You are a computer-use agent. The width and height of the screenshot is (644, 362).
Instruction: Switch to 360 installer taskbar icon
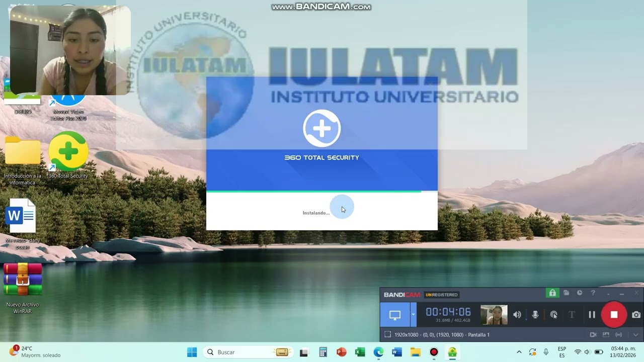coord(452,352)
